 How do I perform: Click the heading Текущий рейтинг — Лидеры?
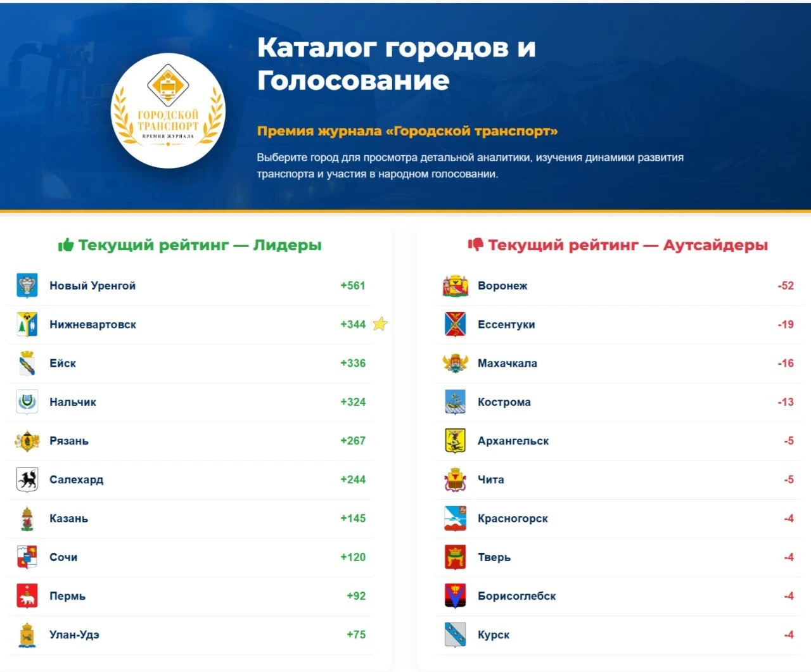pyautogui.click(x=200, y=245)
